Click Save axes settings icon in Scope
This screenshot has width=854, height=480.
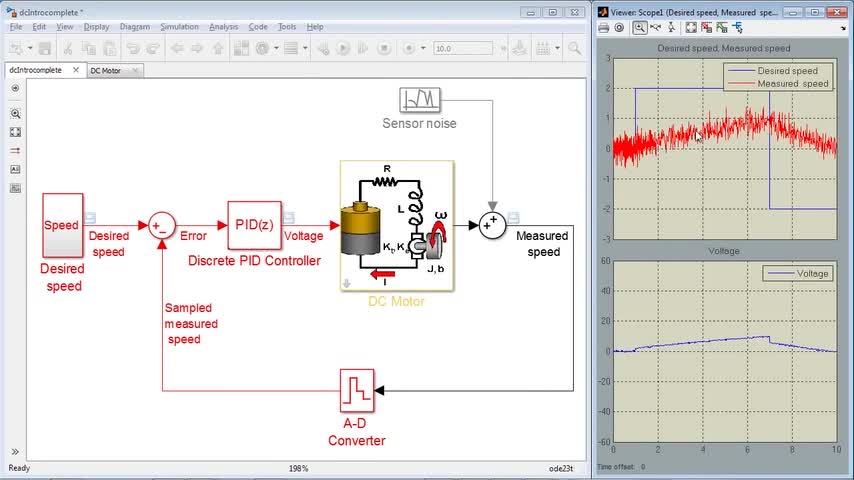[707, 28]
